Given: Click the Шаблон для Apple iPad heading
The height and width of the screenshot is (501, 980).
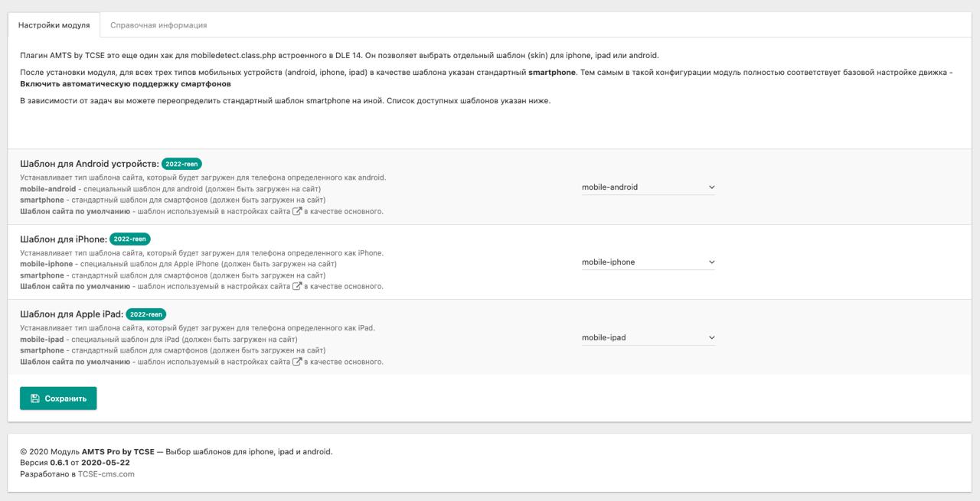Looking at the screenshot, I should click(71, 314).
